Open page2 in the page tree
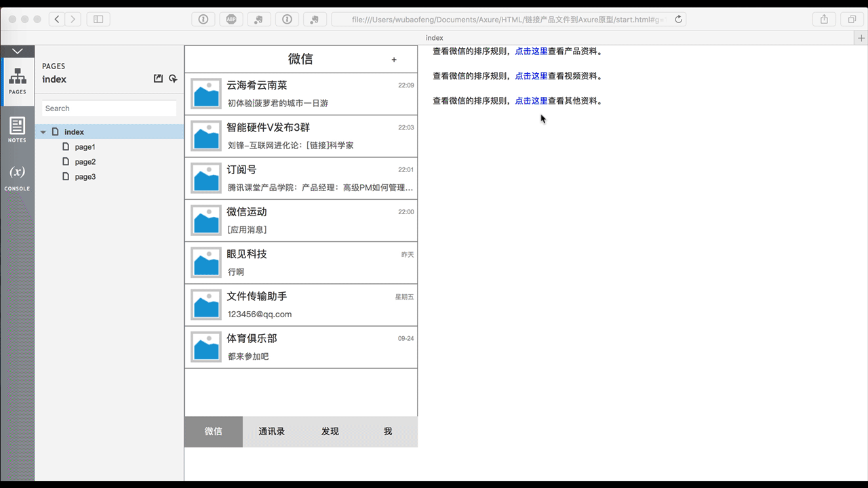The height and width of the screenshot is (488, 868). point(85,162)
